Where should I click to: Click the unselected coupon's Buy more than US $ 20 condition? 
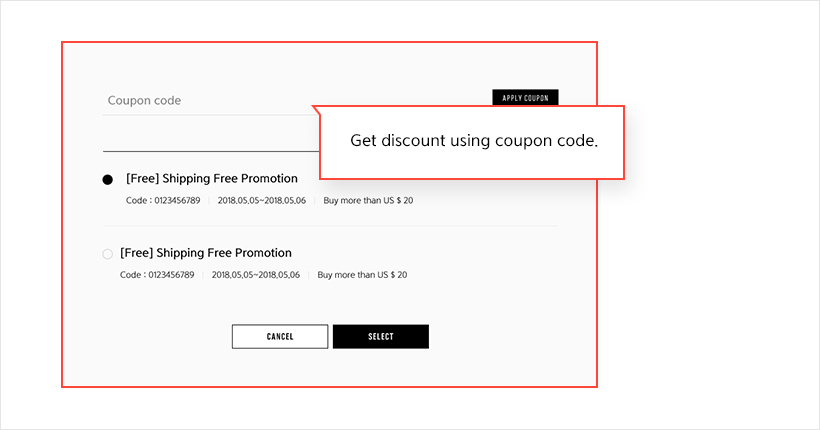click(x=362, y=275)
